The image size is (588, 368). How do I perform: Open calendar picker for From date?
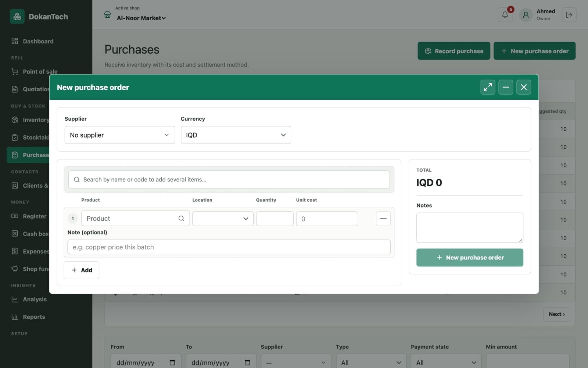point(172,362)
